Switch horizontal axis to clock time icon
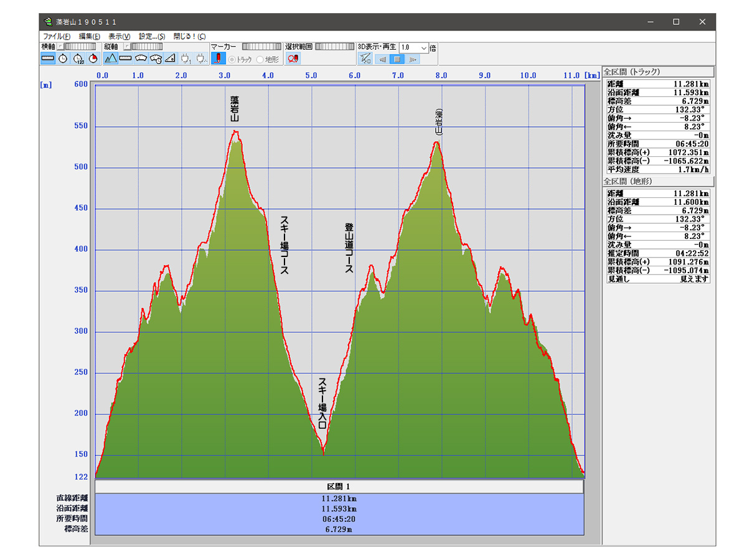The height and width of the screenshot is (560, 747). (x=63, y=58)
